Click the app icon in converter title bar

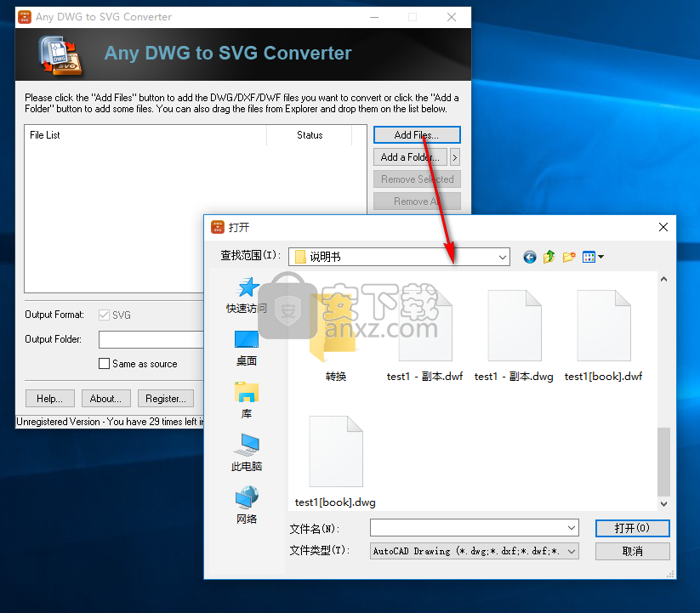pos(25,17)
